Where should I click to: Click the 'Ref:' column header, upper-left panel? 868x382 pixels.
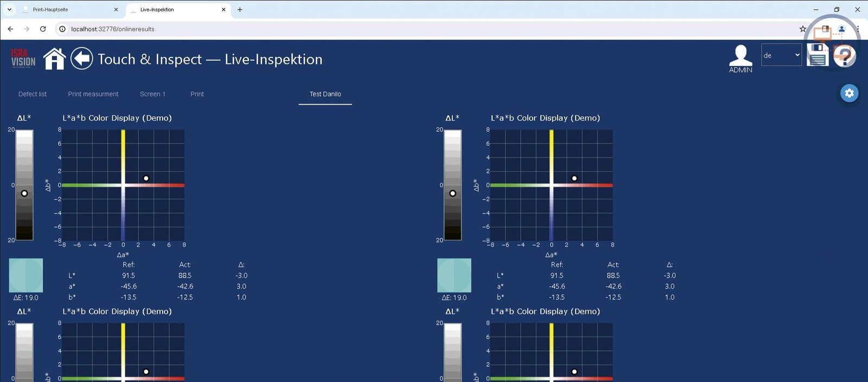point(129,265)
